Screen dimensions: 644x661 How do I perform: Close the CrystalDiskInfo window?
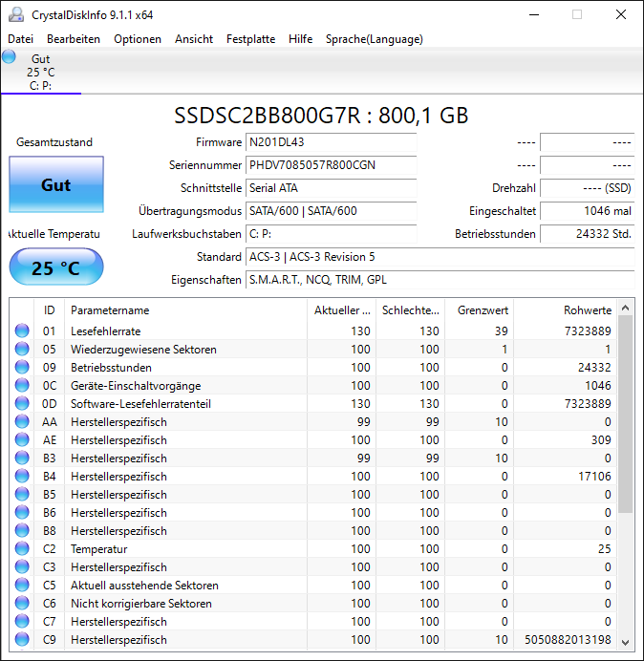[x=621, y=14]
